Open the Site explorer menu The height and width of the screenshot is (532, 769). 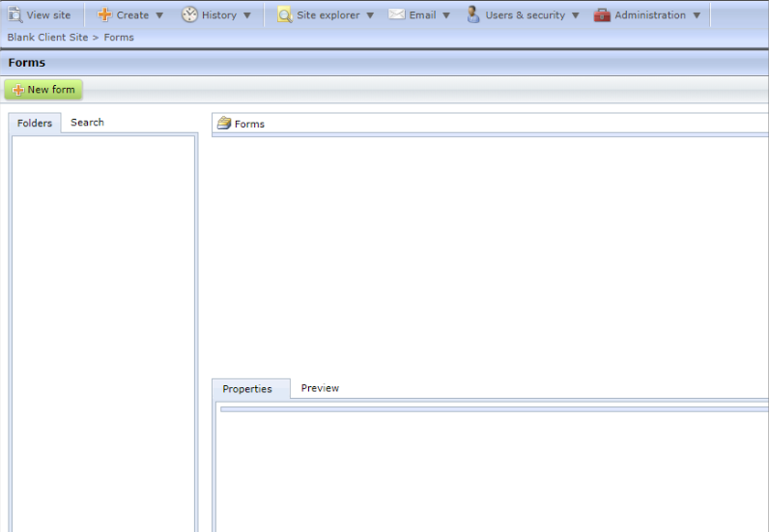[326, 14]
